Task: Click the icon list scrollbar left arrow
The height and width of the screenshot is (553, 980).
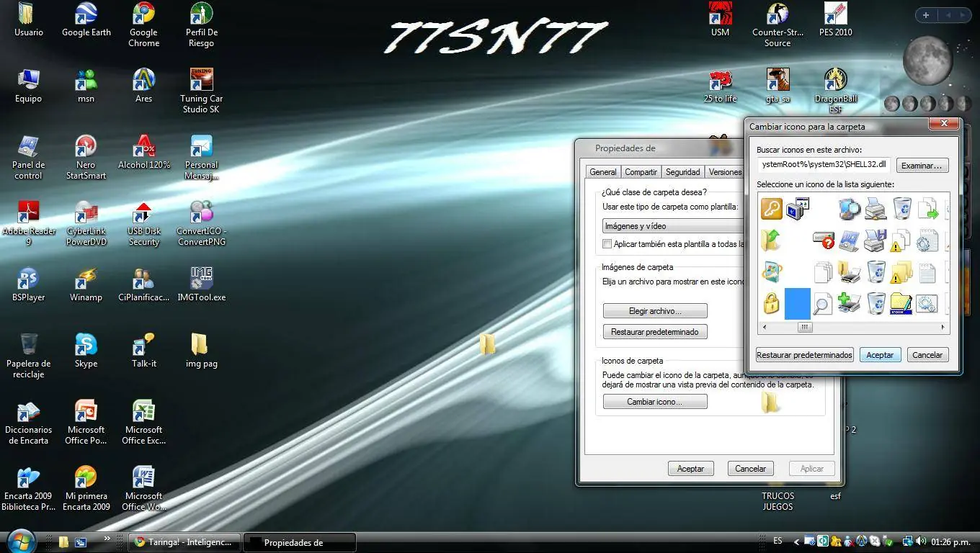Action: click(x=765, y=328)
